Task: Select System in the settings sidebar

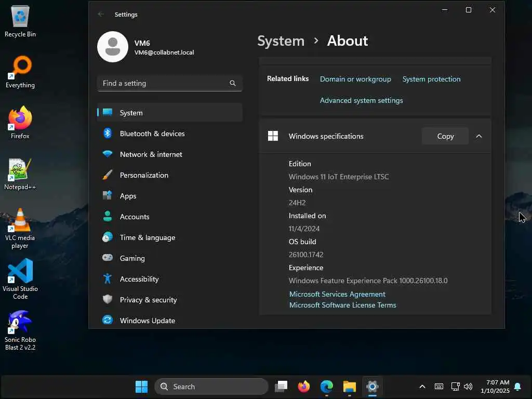Action: (170, 113)
